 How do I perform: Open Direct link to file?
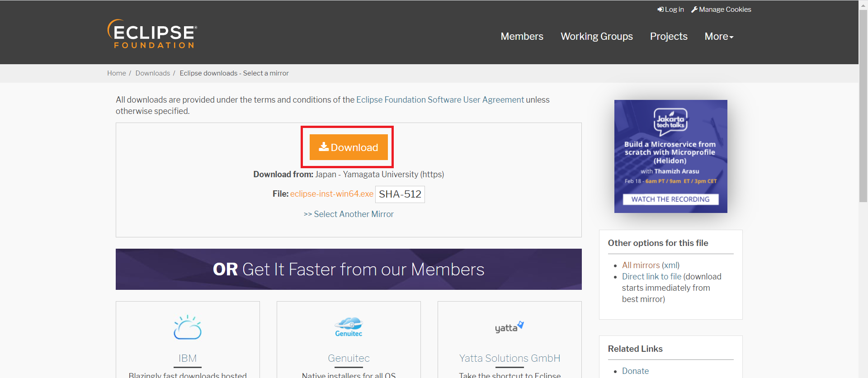[x=651, y=276]
